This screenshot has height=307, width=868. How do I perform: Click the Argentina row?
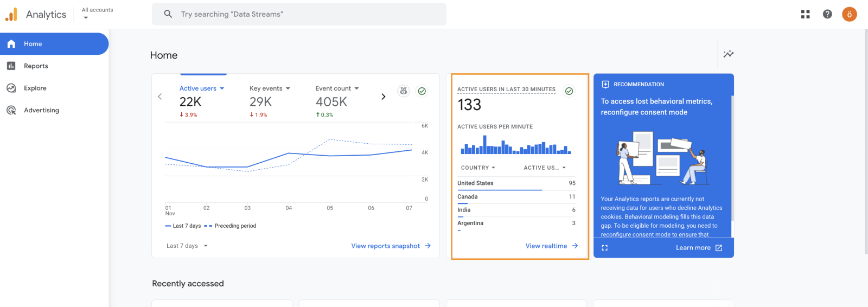(516, 223)
